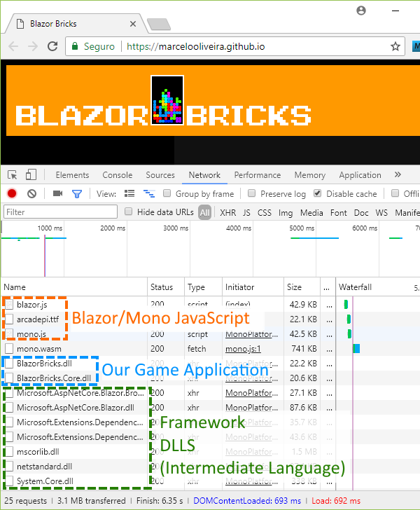This screenshot has width=420, height=510.
Task: Sort by the Status column header
Action: click(x=166, y=287)
